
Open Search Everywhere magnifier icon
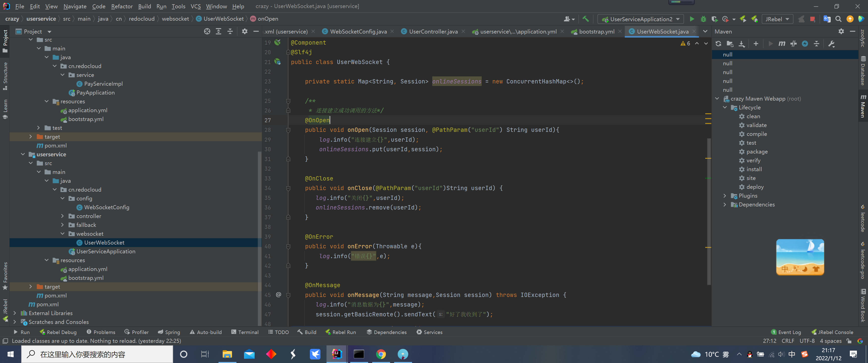tap(838, 19)
